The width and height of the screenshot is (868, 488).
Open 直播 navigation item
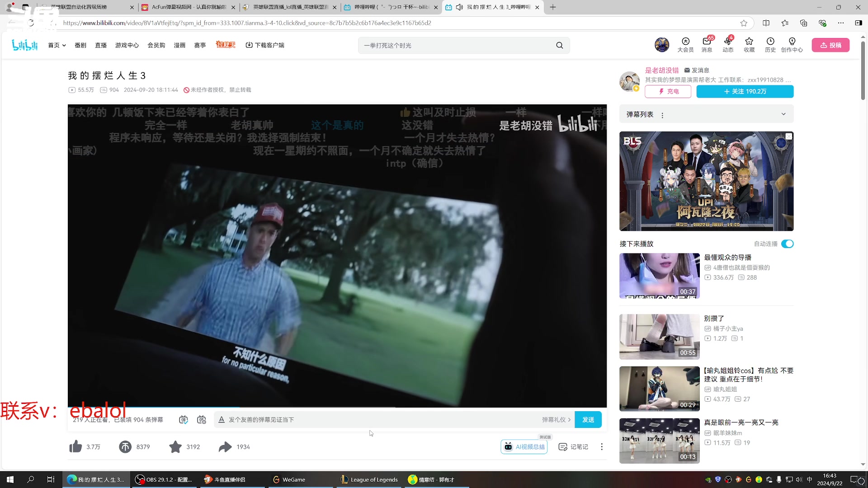click(101, 45)
